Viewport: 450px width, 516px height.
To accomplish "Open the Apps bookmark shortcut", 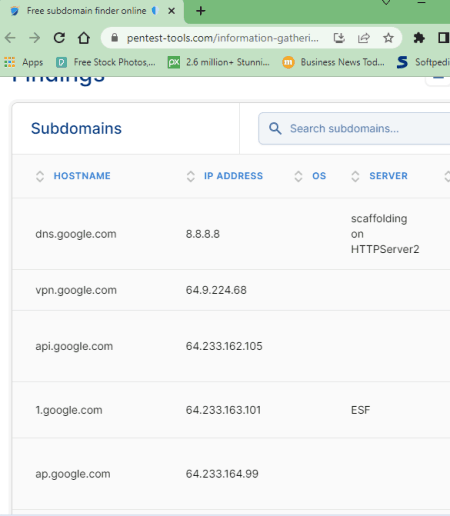I will pos(23,62).
